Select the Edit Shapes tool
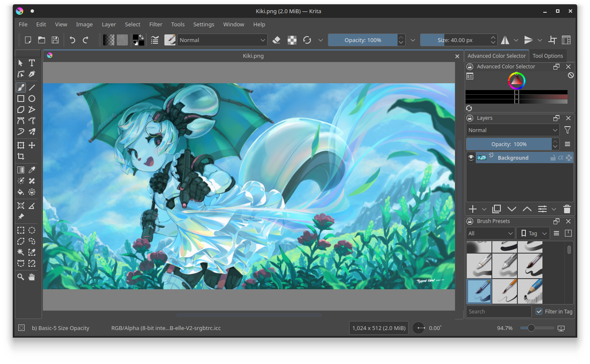The height and width of the screenshot is (364, 590). tap(20, 74)
